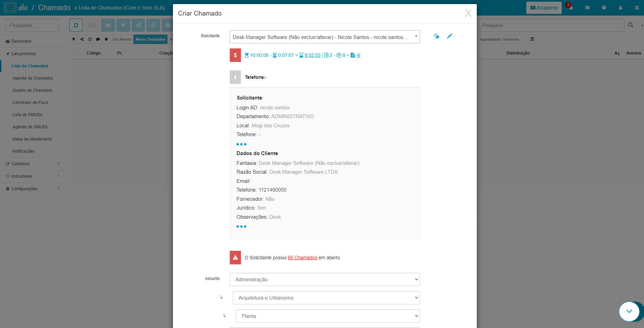Click the 9:52:53 remaining hours link
The width and height of the screenshot is (644, 328).
point(312,55)
